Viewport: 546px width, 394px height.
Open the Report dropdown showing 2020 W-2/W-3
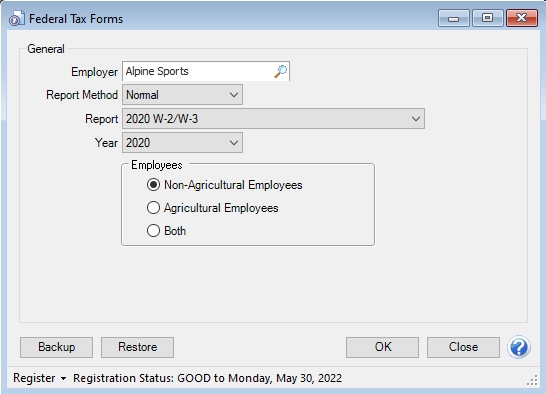pyautogui.click(x=273, y=119)
